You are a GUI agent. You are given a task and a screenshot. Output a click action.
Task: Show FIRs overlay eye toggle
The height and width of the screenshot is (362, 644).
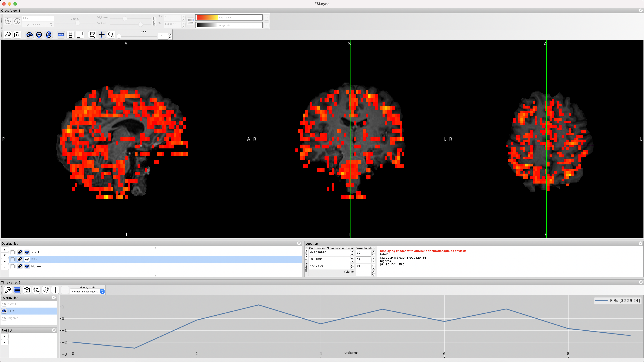(27, 259)
